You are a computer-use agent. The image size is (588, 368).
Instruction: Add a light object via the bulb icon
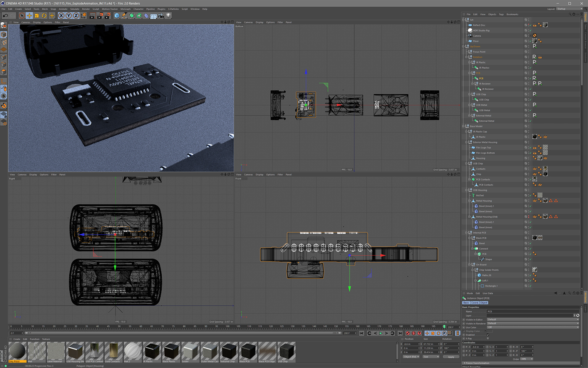point(169,16)
